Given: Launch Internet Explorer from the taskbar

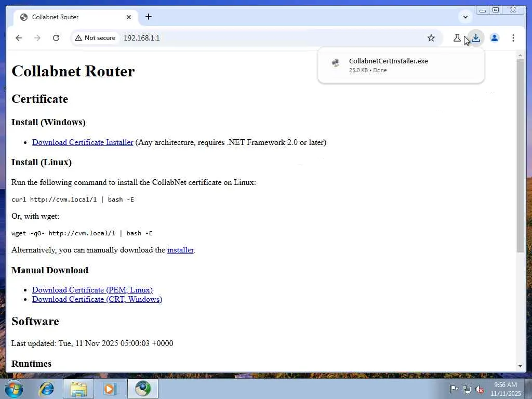Looking at the screenshot, I should click(46, 389).
